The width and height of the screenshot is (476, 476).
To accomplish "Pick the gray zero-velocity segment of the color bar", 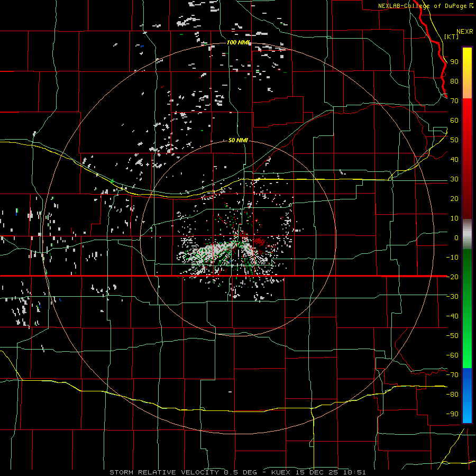I will [467, 234].
